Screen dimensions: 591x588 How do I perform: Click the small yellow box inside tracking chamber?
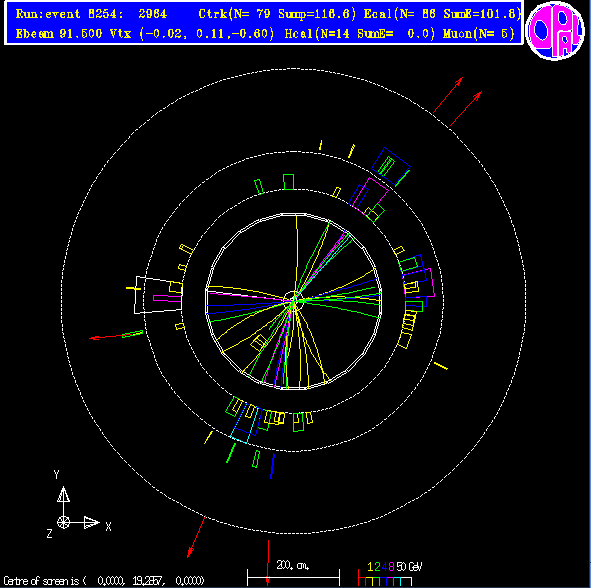pos(259,343)
